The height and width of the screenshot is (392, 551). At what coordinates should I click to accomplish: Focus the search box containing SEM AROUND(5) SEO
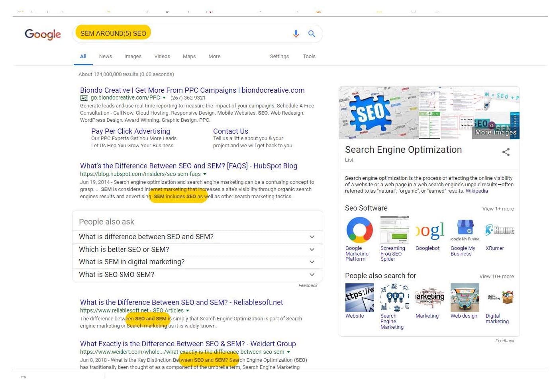pyautogui.click(x=197, y=34)
